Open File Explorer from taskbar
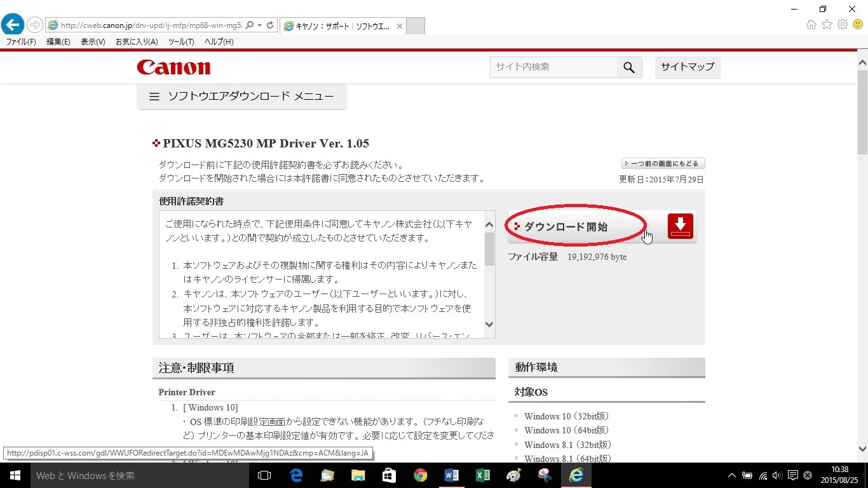Screen dimensions: 868x488 (358, 475)
